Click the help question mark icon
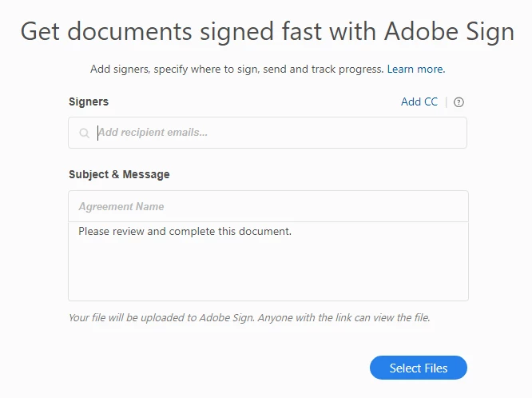Image resolution: width=532 pixels, height=398 pixels. [459, 102]
